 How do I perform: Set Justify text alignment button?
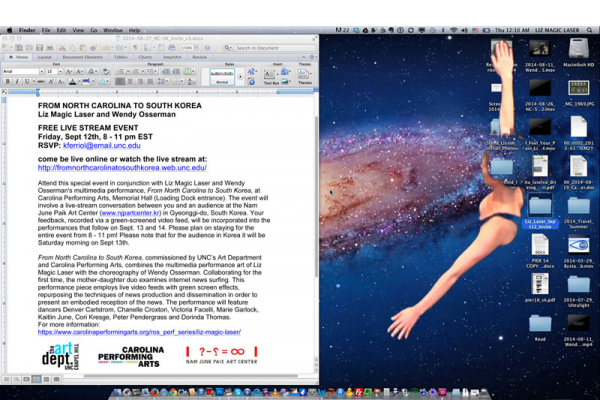click(x=150, y=82)
